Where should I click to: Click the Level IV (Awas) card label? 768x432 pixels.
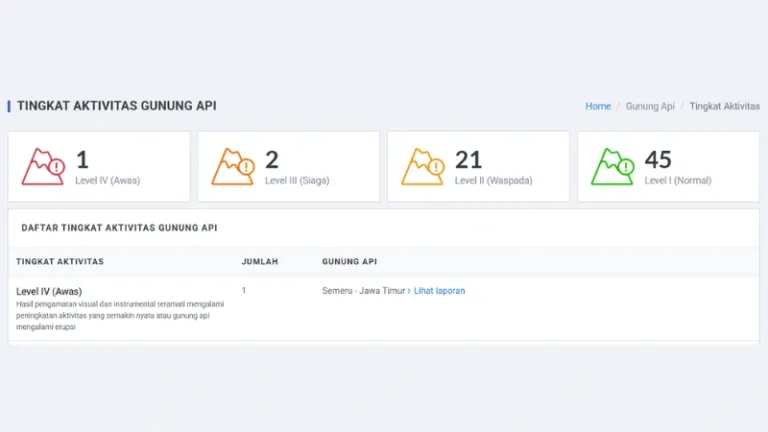[108, 181]
